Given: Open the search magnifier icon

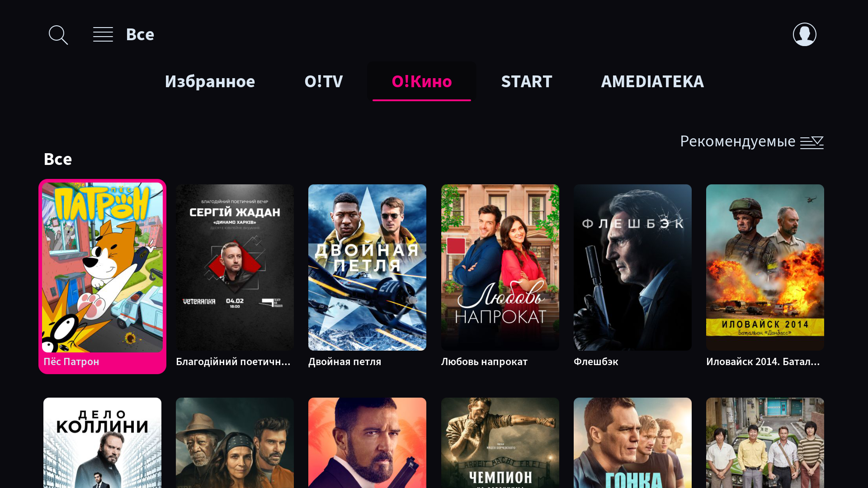Looking at the screenshot, I should pos(58,35).
